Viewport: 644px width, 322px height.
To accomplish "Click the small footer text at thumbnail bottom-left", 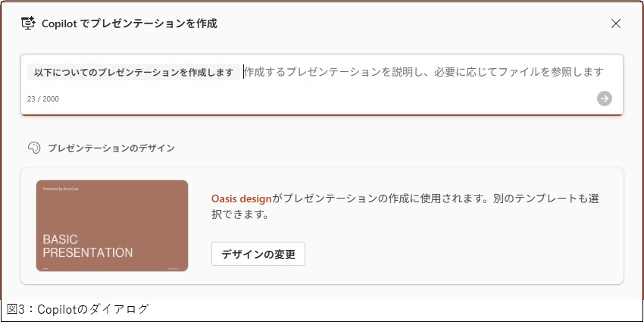I will (x=45, y=267).
